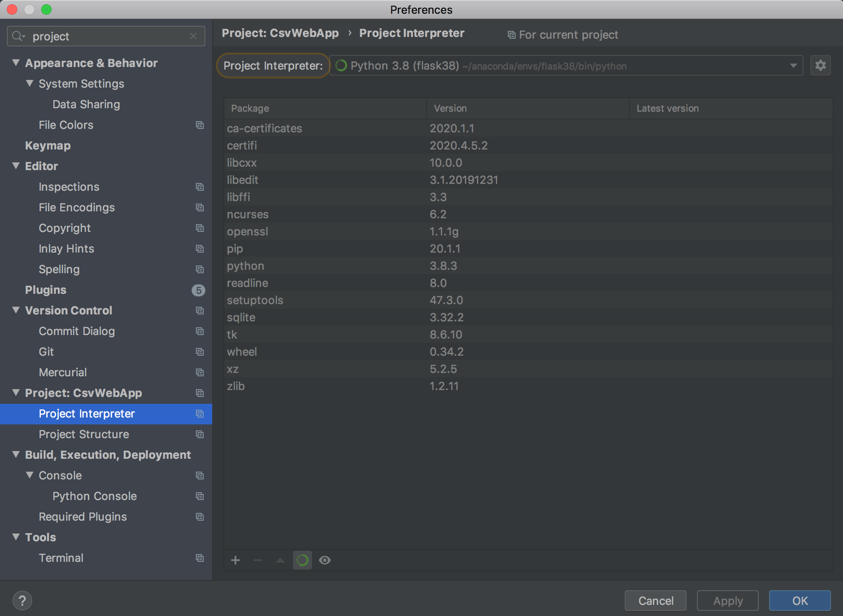
Task: Select Project Structure in the sidebar
Action: (84, 434)
